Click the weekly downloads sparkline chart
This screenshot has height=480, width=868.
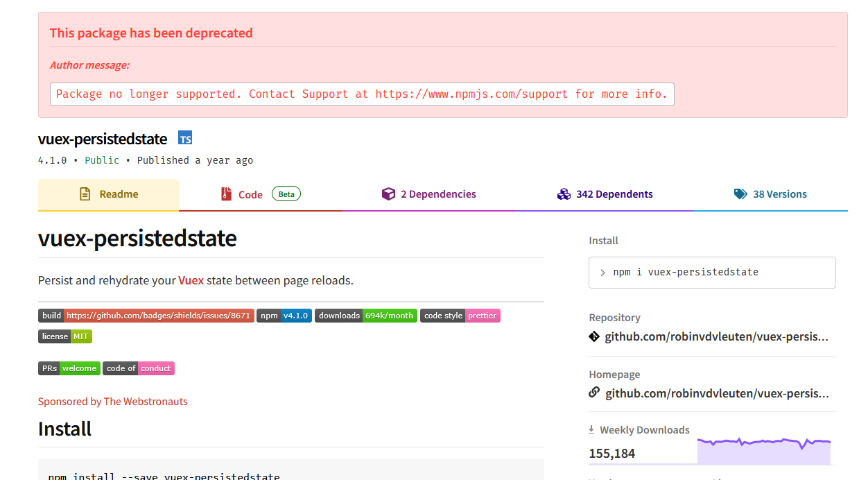coord(764,451)
